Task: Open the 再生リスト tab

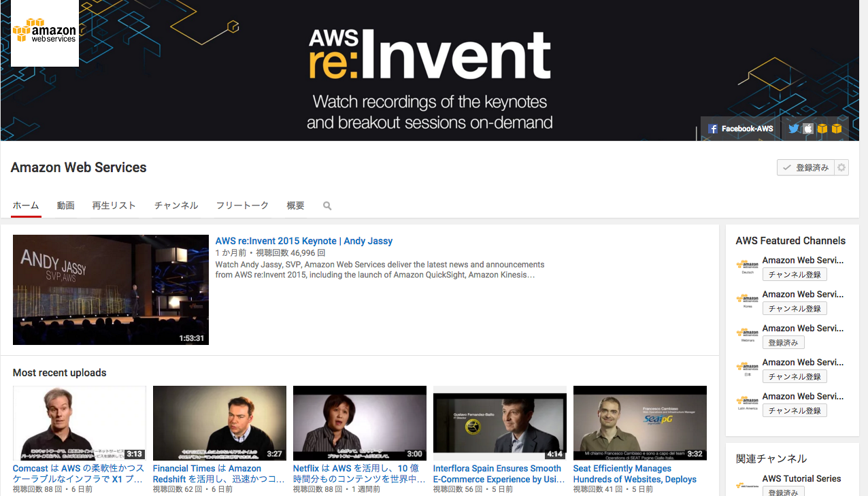Action: 114,205
